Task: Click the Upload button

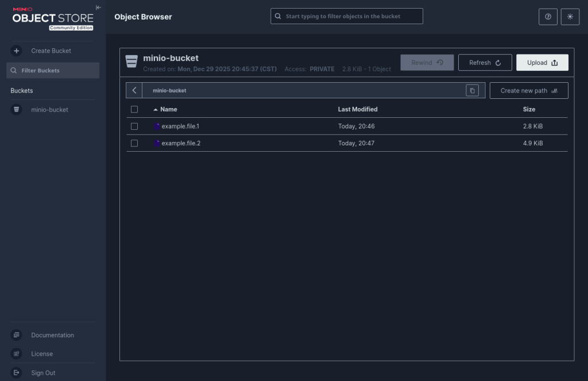Action: click(x=542, y=63)
